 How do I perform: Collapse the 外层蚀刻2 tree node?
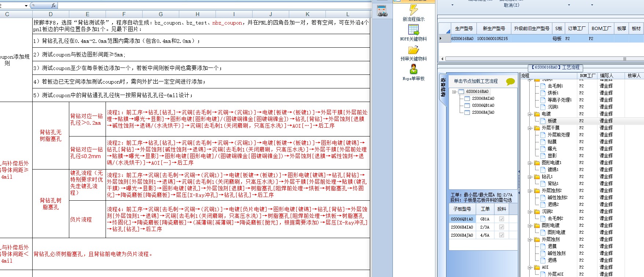point(530,191)
